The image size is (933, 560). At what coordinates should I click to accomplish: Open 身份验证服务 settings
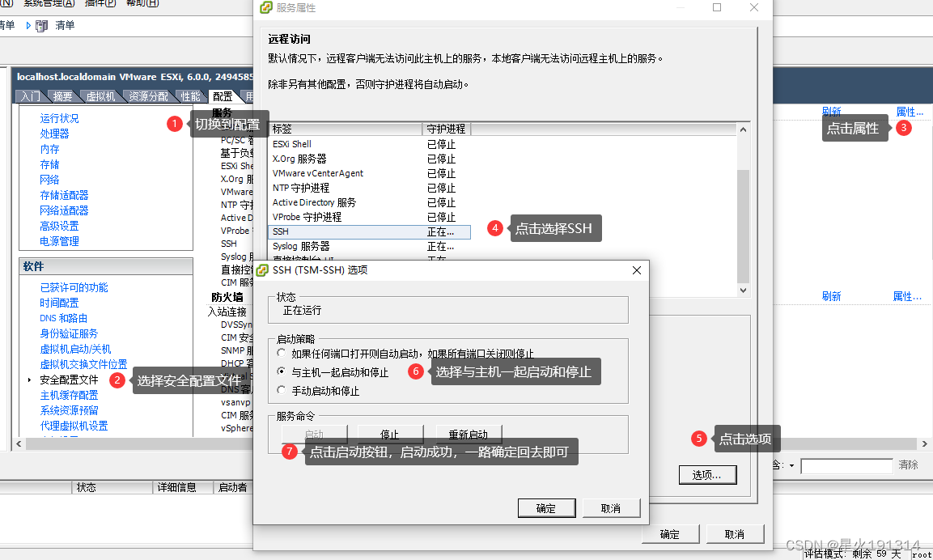coord(69,334)
